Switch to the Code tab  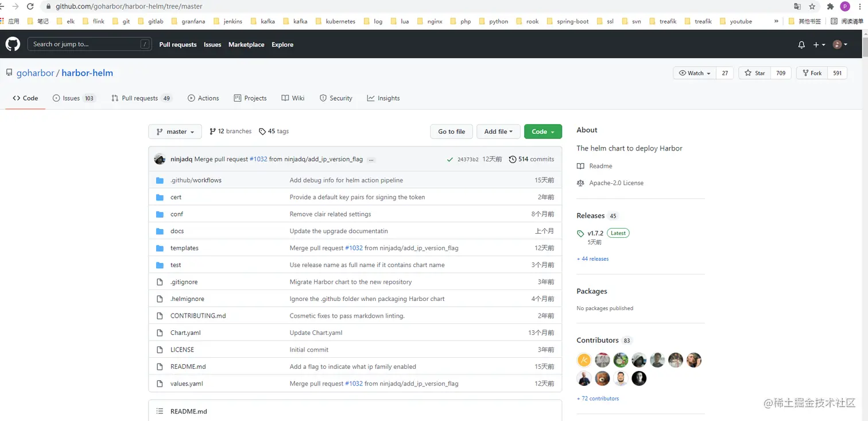(25, 98)
